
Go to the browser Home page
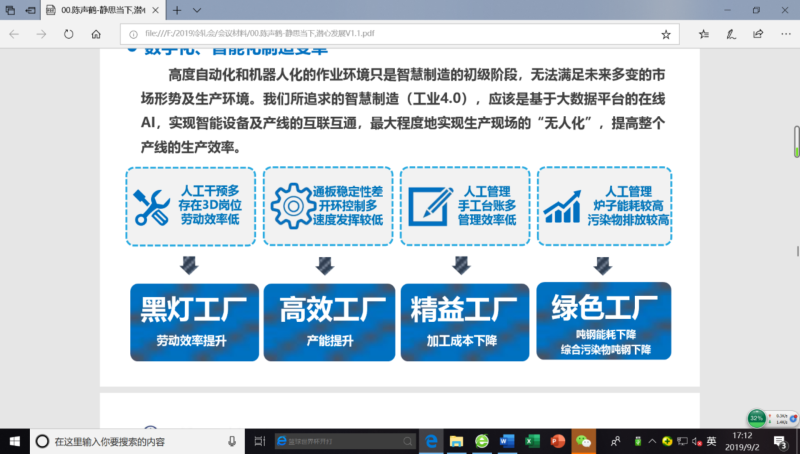tap(96, 33)
